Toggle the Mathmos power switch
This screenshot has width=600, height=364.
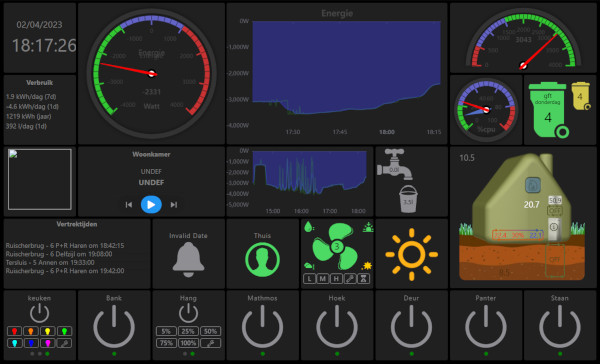[262, 327]
